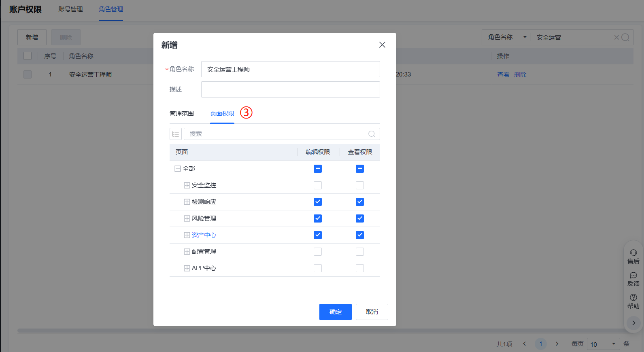Switch to the 管理范围 tab
Viewport: 644px width, 352px height.
(182, 114)
